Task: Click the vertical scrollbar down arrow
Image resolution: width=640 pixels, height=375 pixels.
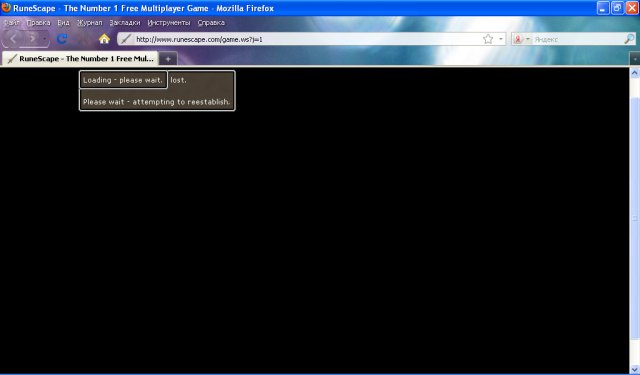Action: (635, 369)
